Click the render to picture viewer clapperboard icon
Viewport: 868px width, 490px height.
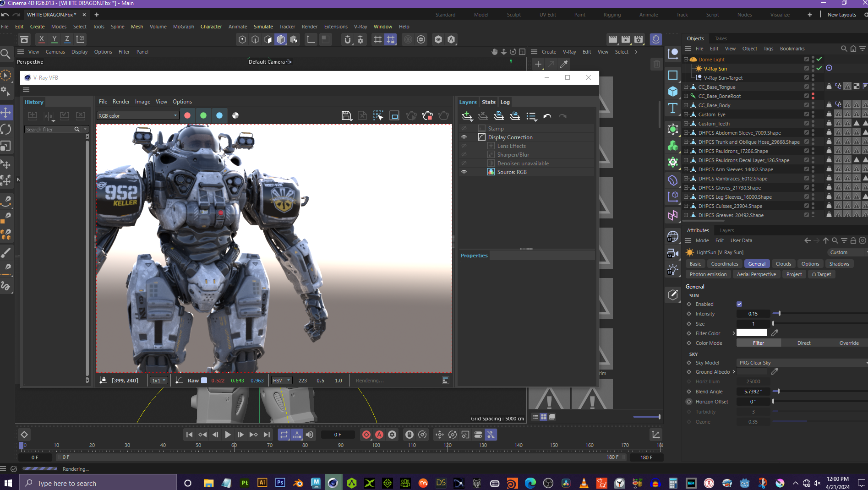[626, 39]
